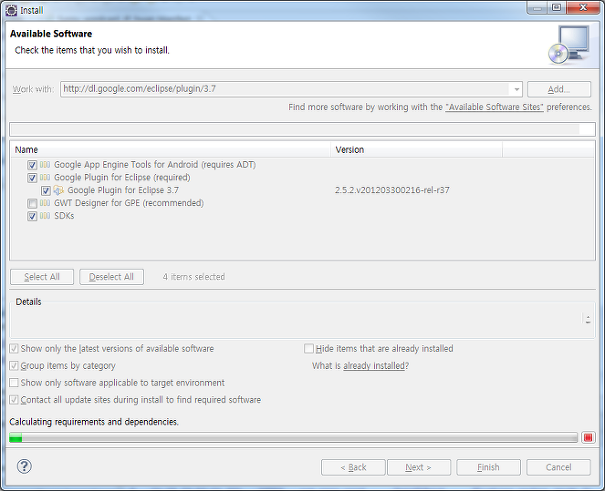Open "Available Software Sites" preferences link
Screen dimensions: 605x491
click(x=494, y=107)
